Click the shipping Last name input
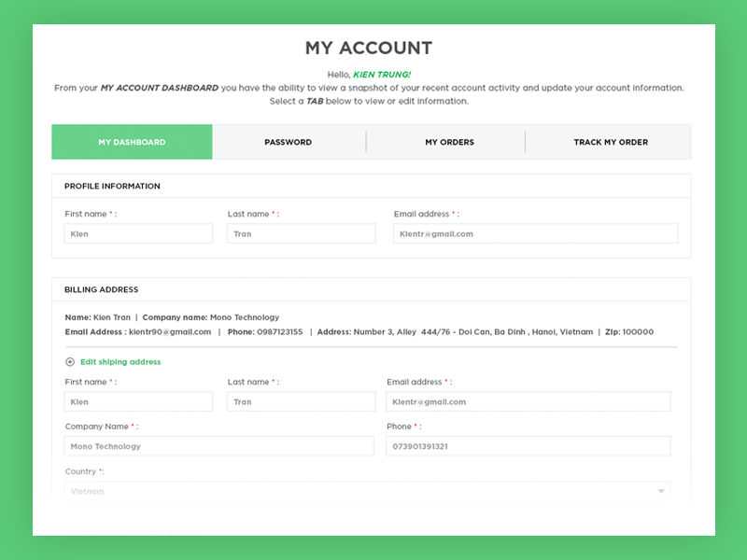This screenshot has height=560, width=747. coord(301,401)
